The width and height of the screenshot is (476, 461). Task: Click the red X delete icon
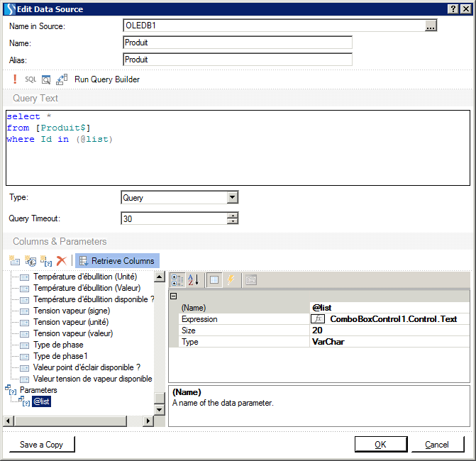(62, 261)
